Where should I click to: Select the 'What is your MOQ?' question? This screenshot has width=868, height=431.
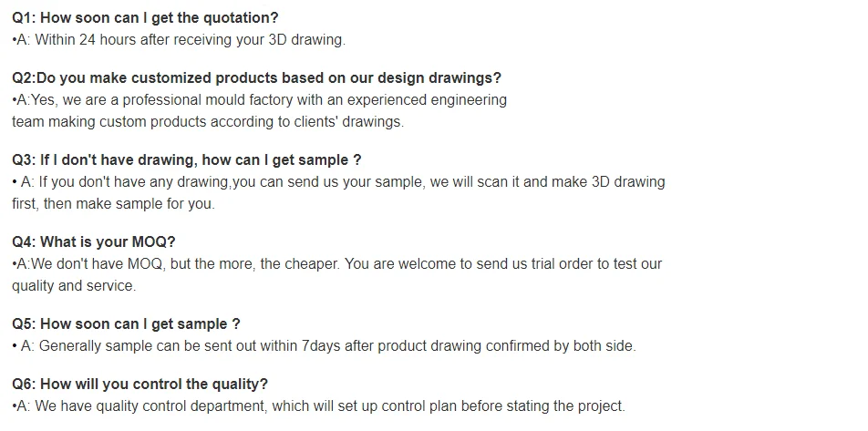point(94,242)
